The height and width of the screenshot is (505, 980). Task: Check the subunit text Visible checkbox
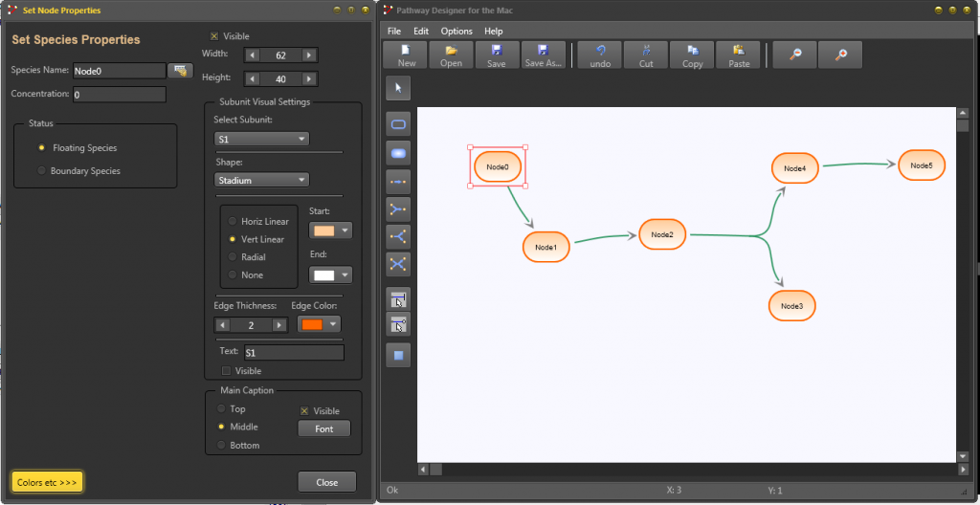point(227,371)
